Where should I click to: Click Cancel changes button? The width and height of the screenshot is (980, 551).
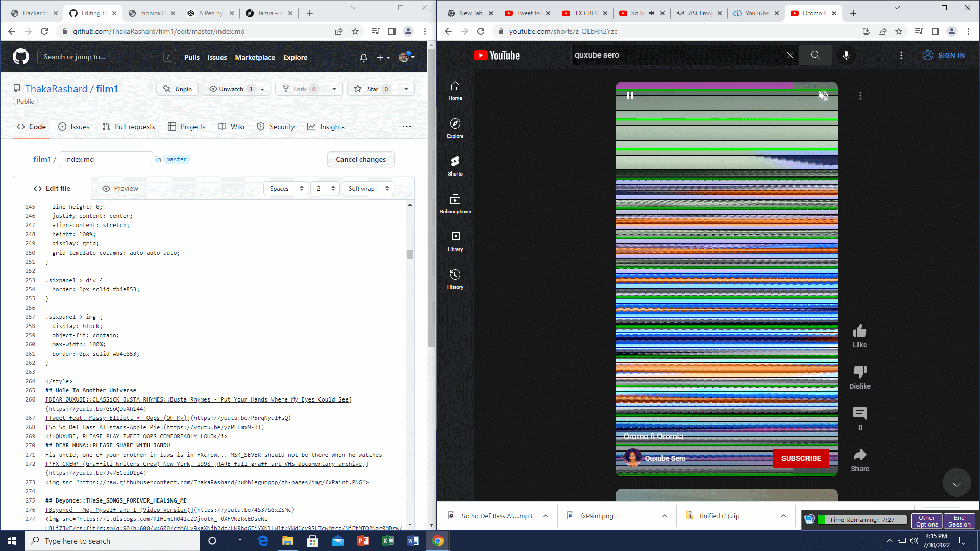click(360, 159)
